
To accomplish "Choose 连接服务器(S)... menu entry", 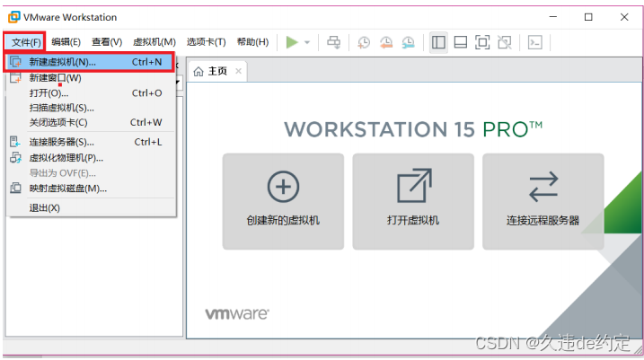I will point(92,142).
